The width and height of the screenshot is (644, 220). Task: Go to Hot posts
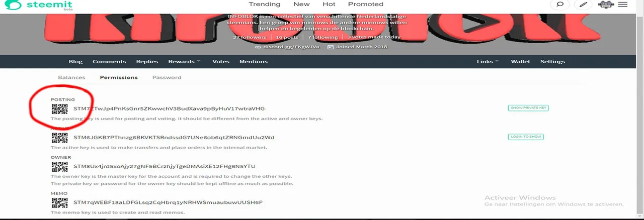(x=329, y=4)
